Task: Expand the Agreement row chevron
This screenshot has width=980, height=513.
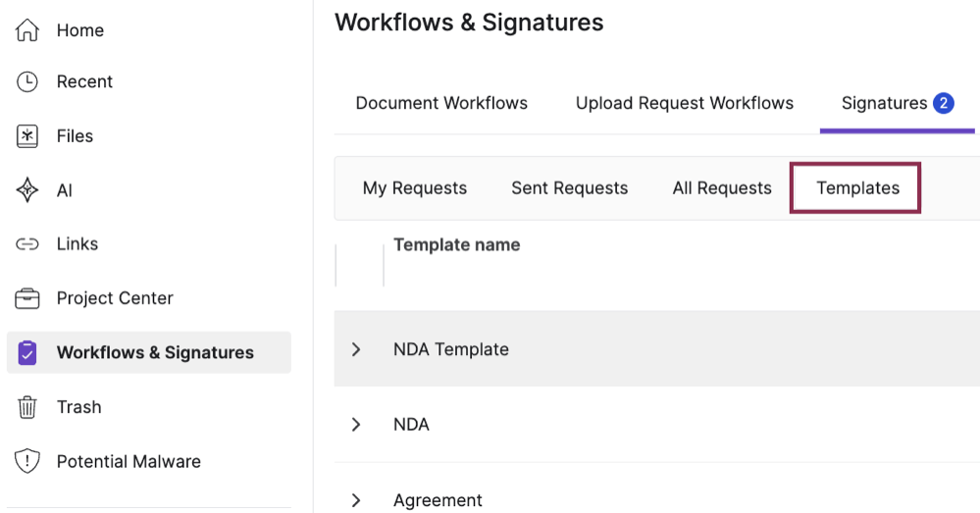Action: click(x=356, y=500)
